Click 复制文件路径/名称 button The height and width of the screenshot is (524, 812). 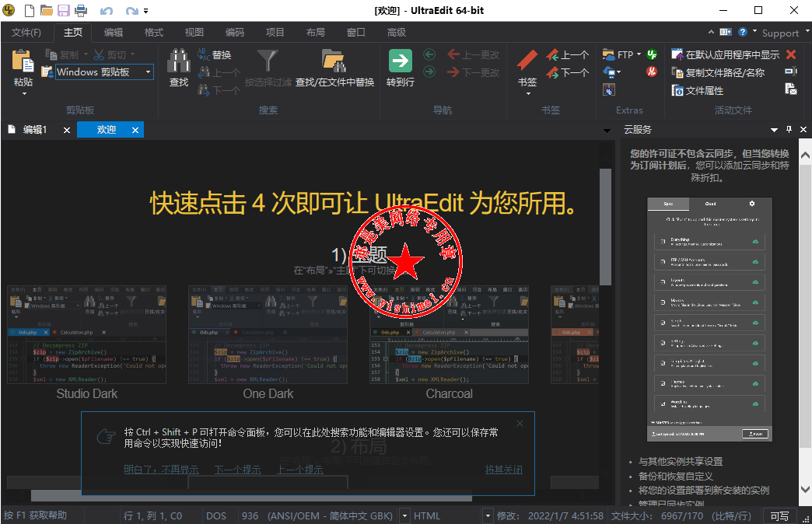[718, 72]
